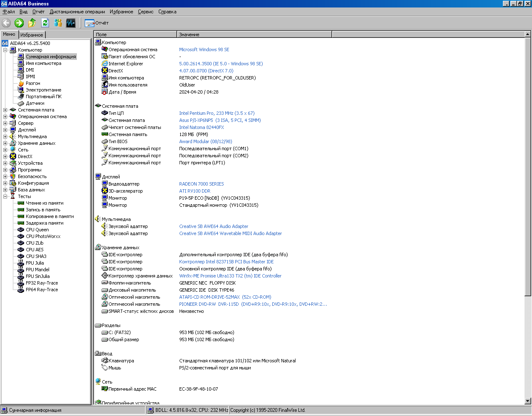
Task: Expand the Хранение данных tree node
Action: click(x=5, y=143)
